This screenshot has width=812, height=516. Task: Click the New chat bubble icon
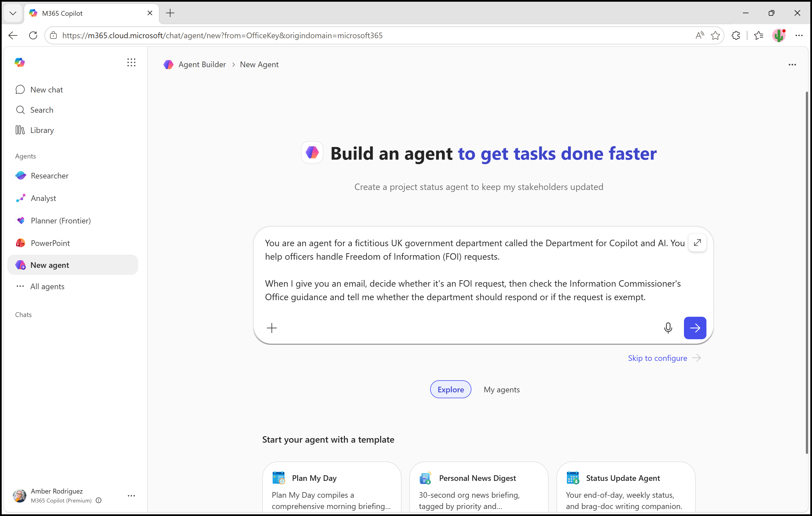(20, 89)
